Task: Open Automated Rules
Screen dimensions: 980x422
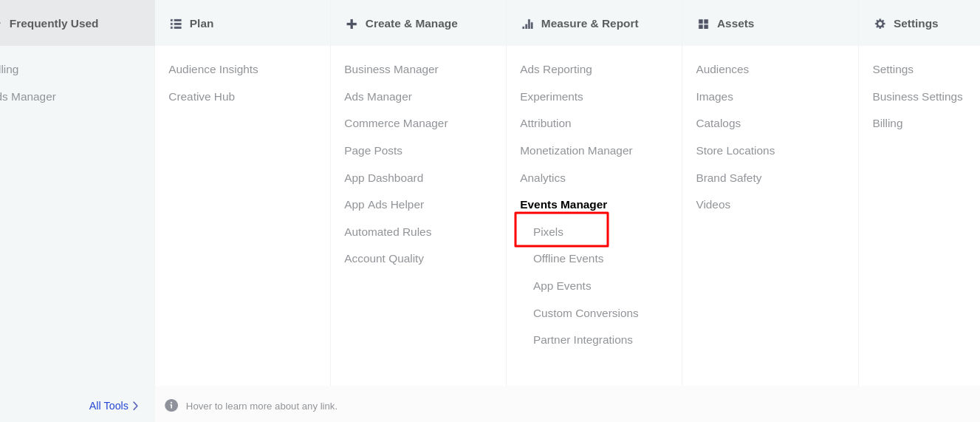Action: pyautogui.click(x=388, y=232)
